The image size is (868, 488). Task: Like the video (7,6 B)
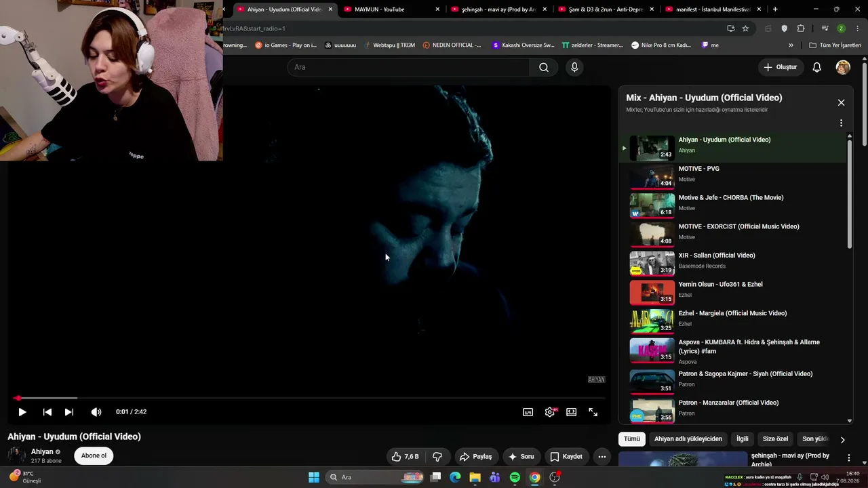point(405,457)
